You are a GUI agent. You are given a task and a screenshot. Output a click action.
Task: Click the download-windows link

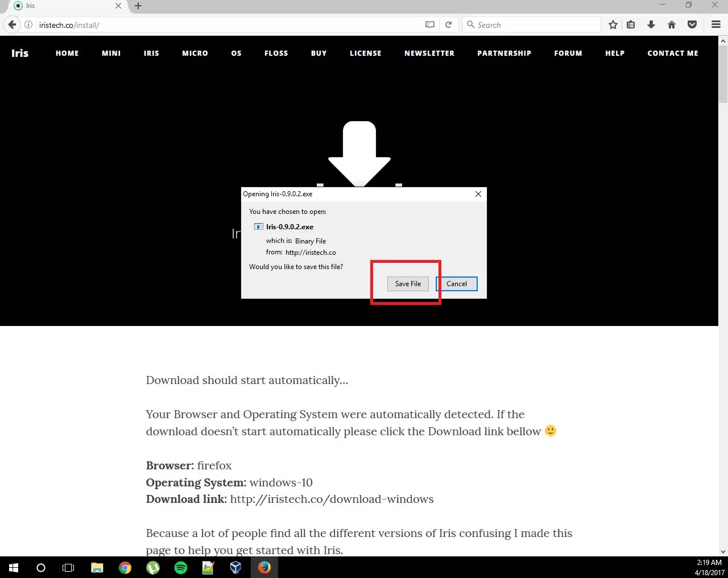332,499
